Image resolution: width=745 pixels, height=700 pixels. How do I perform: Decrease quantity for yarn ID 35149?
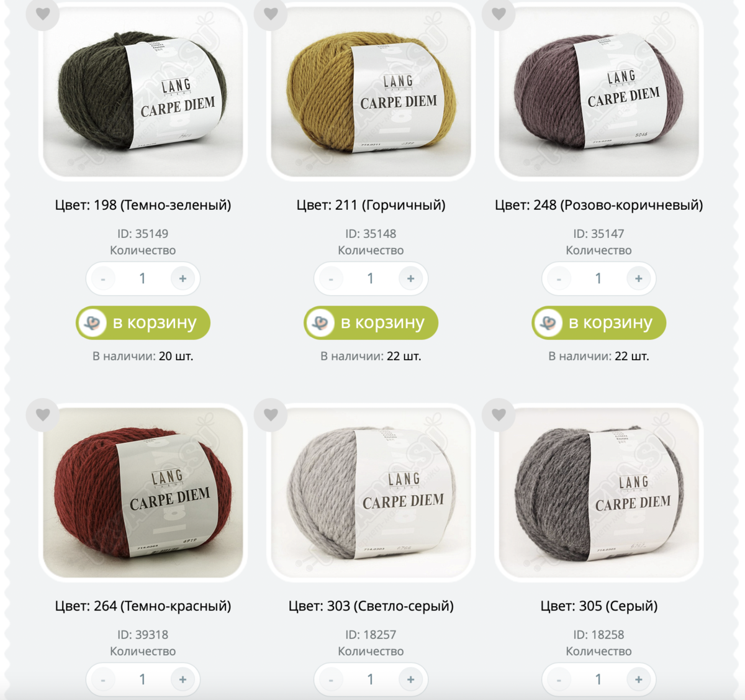103,279
